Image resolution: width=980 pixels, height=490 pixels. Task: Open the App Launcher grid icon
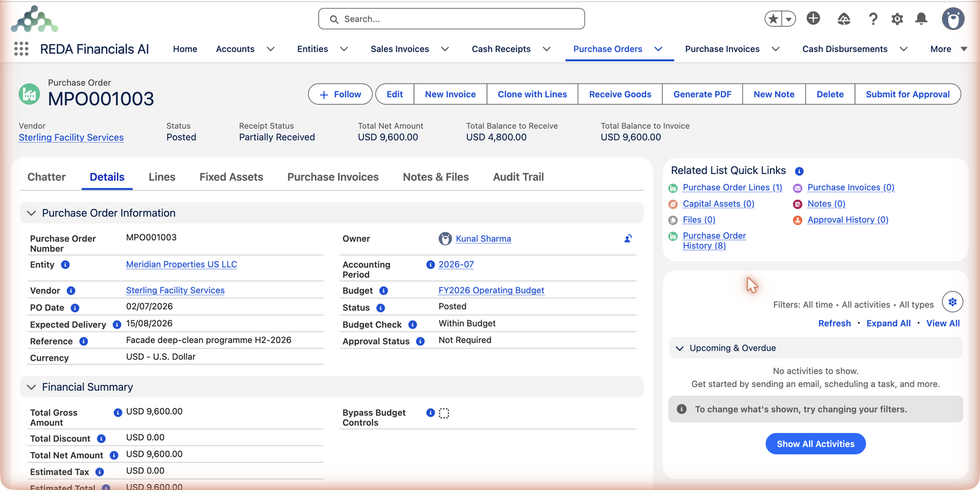point(21,49)
